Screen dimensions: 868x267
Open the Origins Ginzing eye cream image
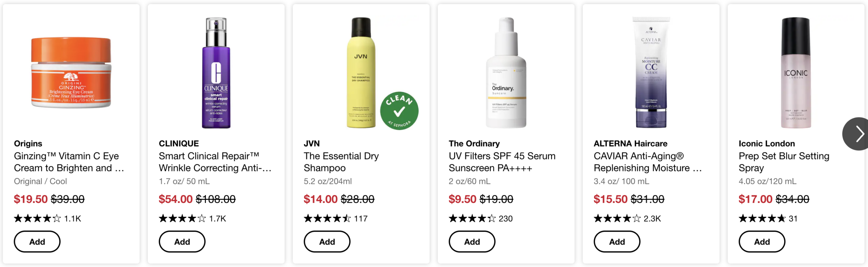coord(71,72)
